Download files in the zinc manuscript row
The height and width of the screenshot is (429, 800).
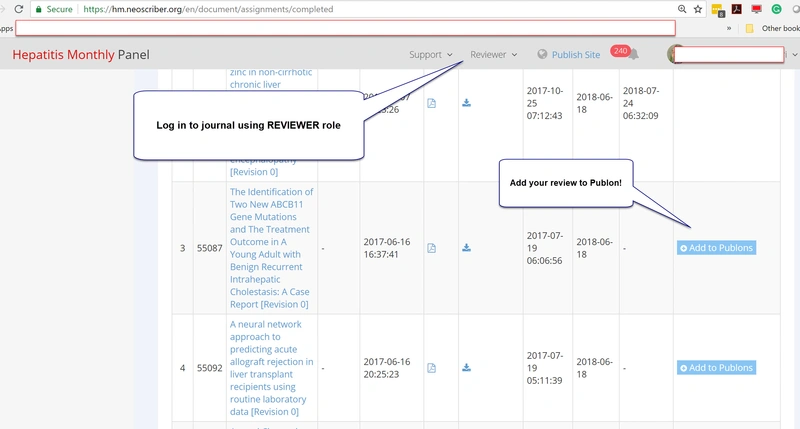pyautogui.click(x=466, y=103)
